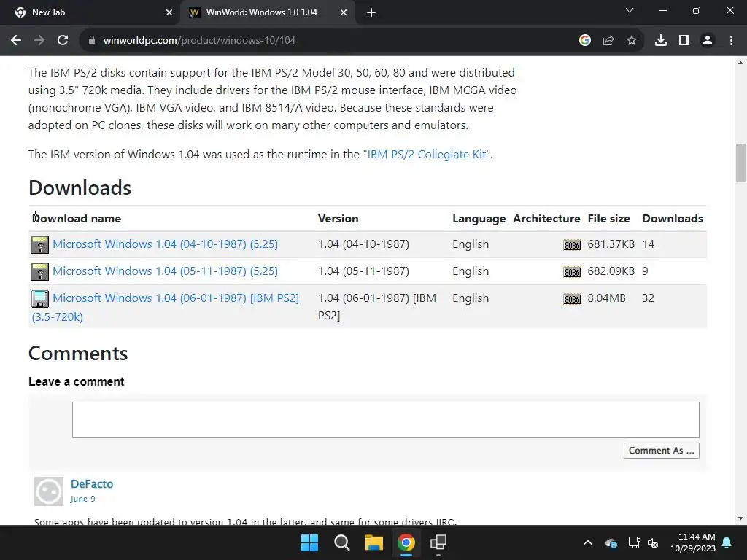Click the Download name column header
The height and width of the screenshot is (560, 747).
[x=77, y=219]
